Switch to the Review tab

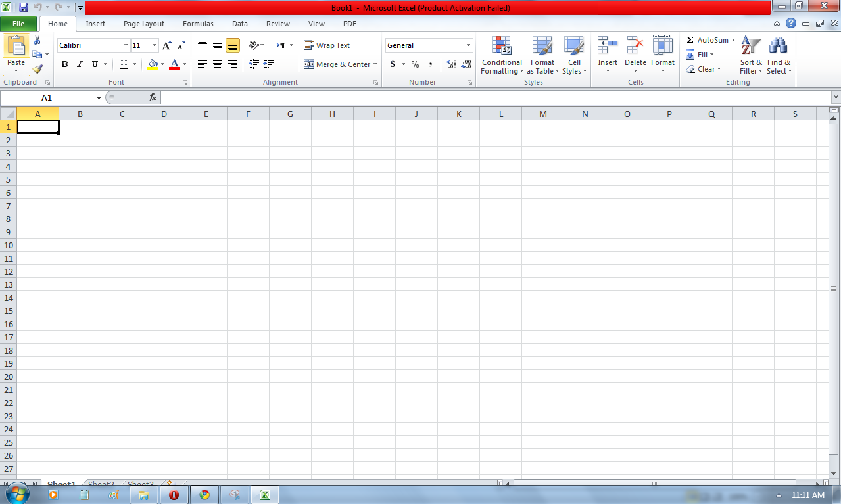[278, 24]
